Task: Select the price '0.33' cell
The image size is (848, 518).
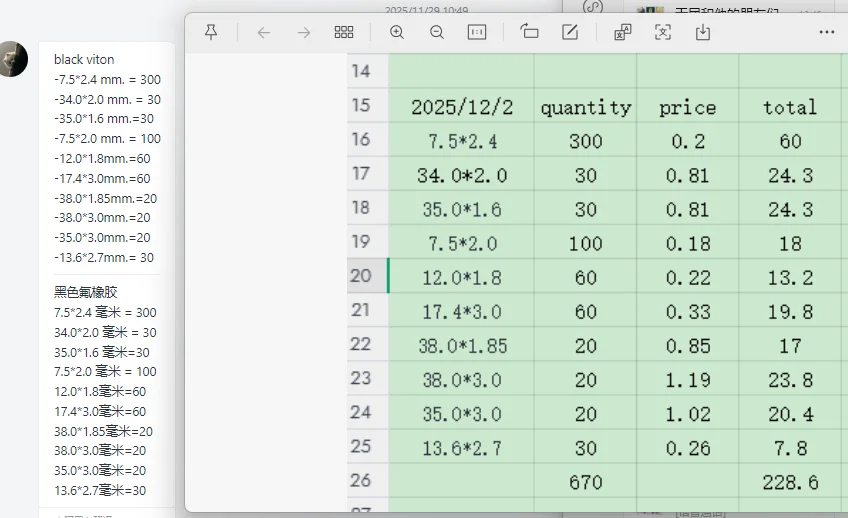Action: pos(687,310)
